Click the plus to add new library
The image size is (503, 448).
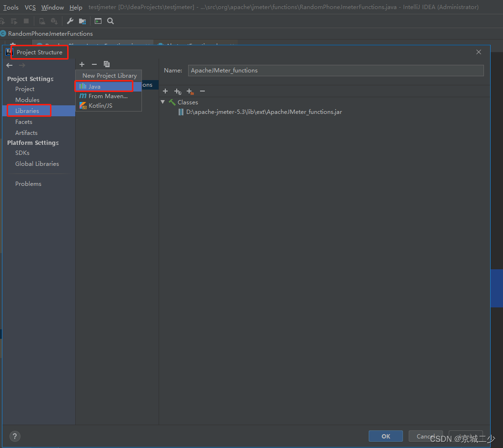(82, 64)
